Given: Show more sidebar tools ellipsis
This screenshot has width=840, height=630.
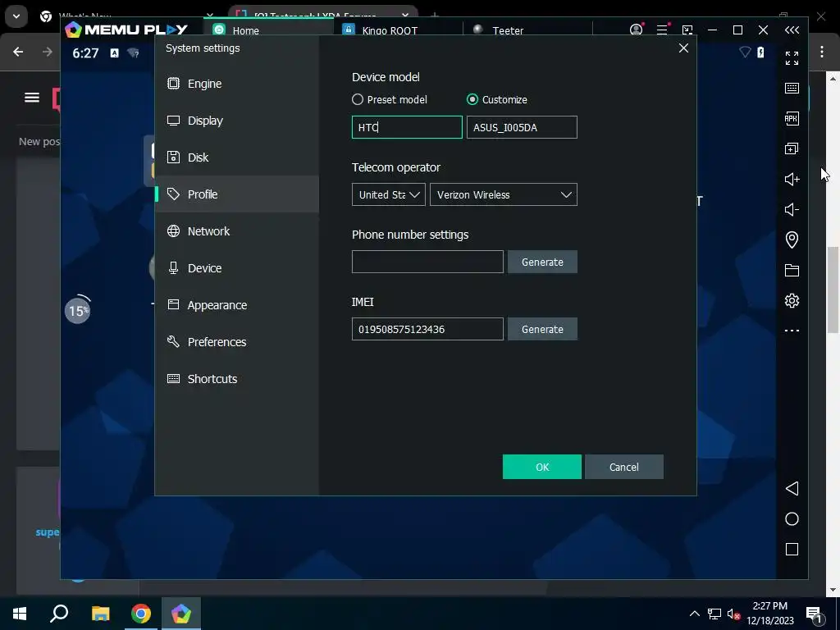Looking at the screenshot, I should (792, 331).
